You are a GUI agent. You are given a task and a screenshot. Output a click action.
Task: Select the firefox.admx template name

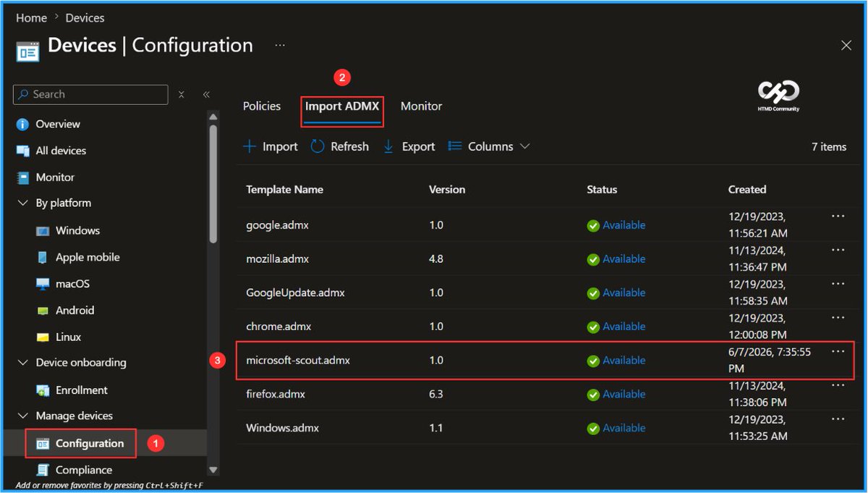coord(276,395)
